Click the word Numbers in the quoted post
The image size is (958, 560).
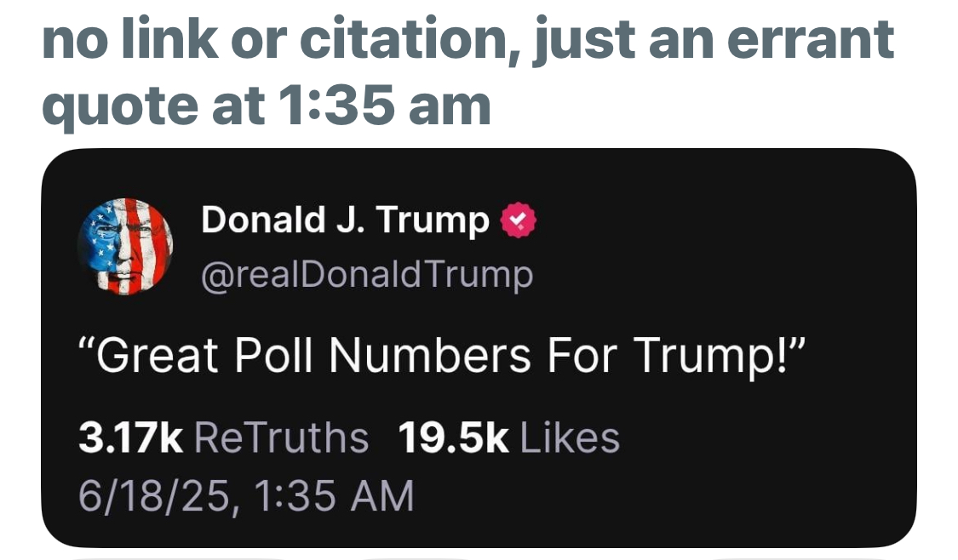point(430,356)
